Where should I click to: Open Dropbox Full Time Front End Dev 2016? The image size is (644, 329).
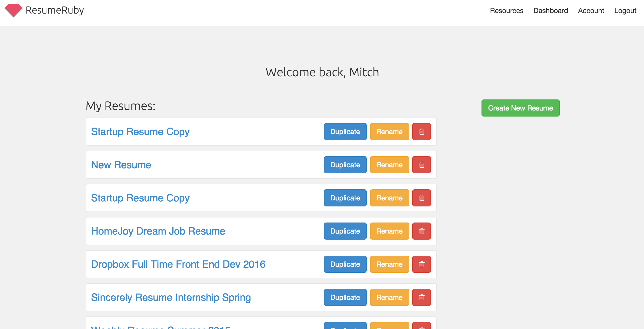tap(178, 264)
